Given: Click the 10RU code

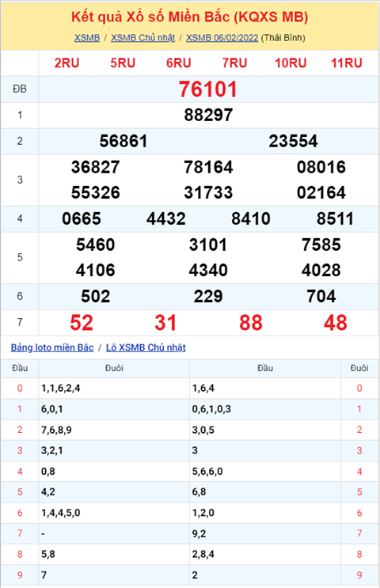Looking at the screenshot, I should (x=291, y=63).
